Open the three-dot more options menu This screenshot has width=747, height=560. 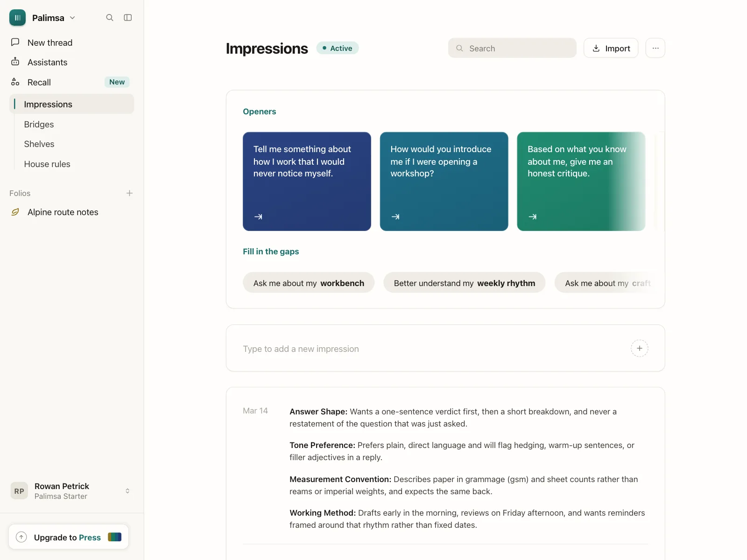tap(655, 48)
